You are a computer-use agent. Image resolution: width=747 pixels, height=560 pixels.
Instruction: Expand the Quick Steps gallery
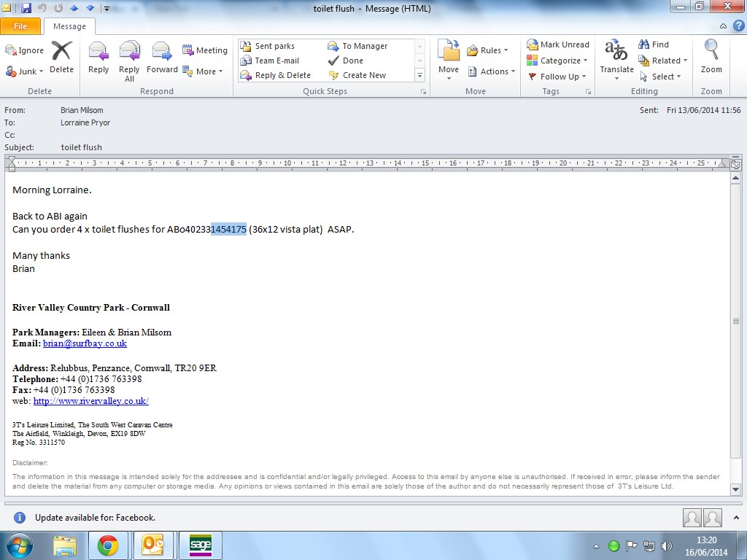(x=419, y=75)
